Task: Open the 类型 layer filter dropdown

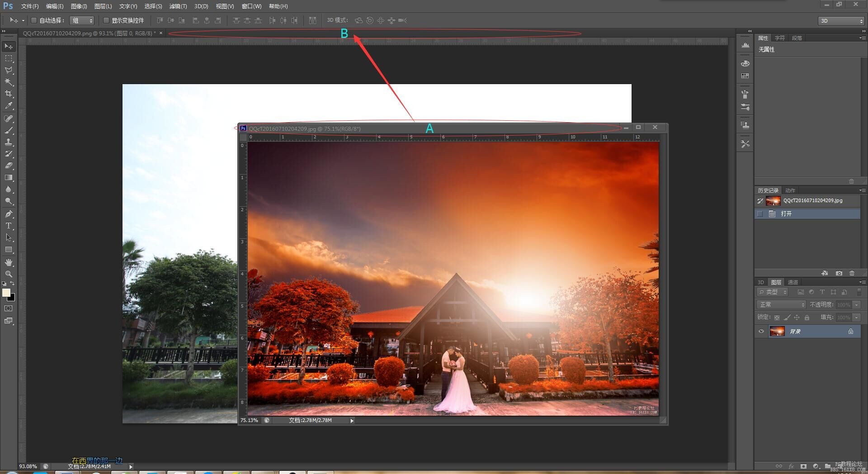Action: 773,292
